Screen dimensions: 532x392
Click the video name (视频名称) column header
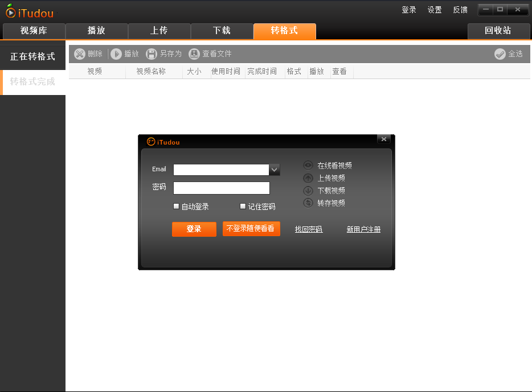(x=151, y=72)
